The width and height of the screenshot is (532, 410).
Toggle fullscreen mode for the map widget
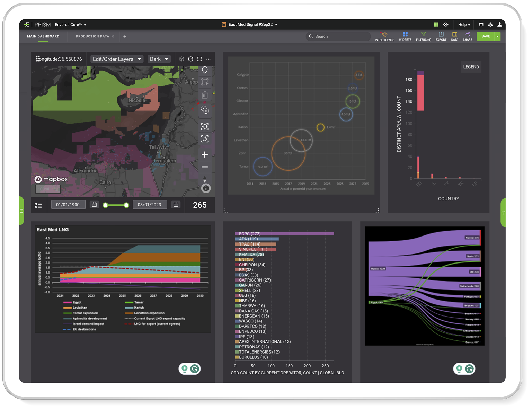199,59
